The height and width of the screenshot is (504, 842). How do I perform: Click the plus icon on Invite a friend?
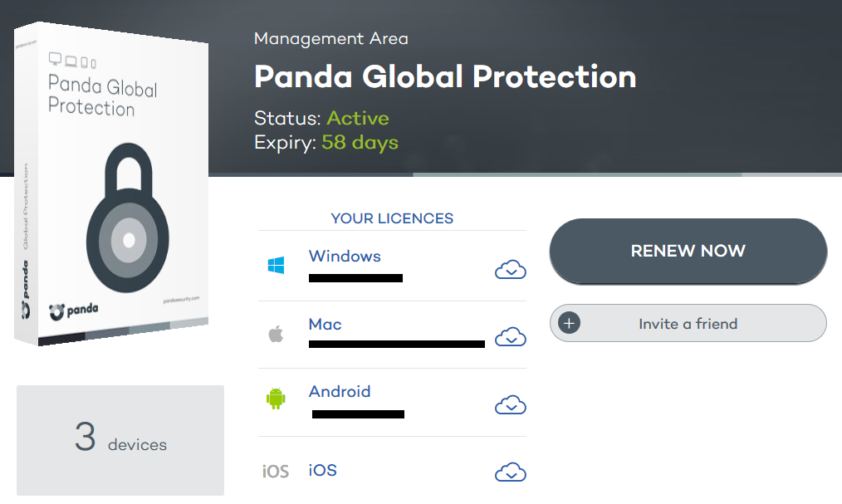pyautogui.click(x=569, y=322)
